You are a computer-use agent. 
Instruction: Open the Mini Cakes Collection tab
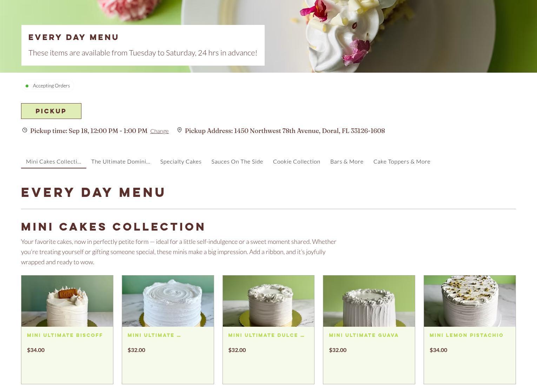[53, 161]
